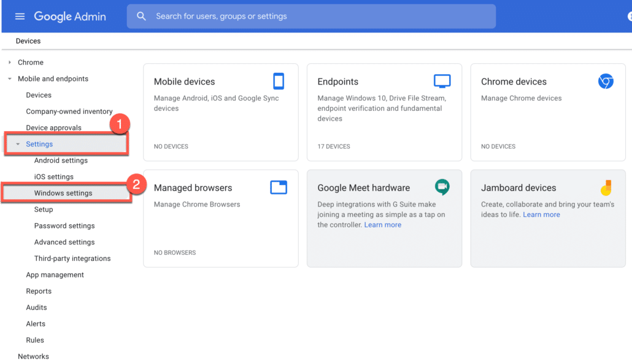Click the search magnifier icon
This screenshot has height=364, width=632.
click(141, 16)
